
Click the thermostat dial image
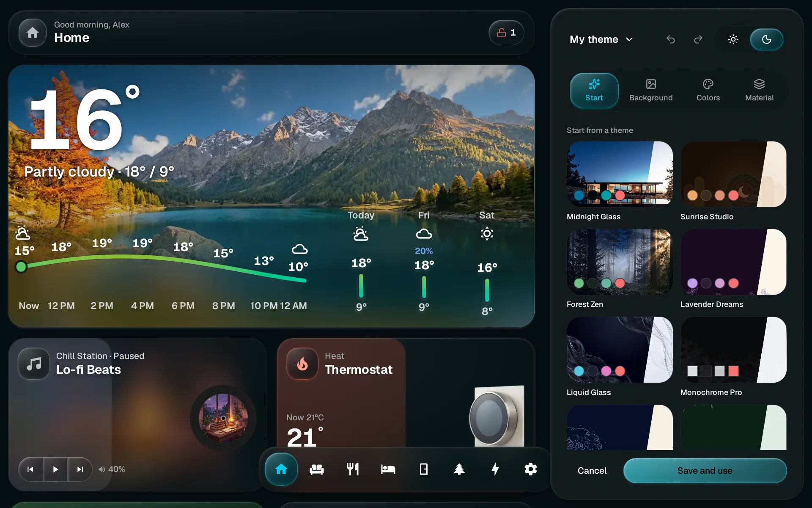pos(497,416)
